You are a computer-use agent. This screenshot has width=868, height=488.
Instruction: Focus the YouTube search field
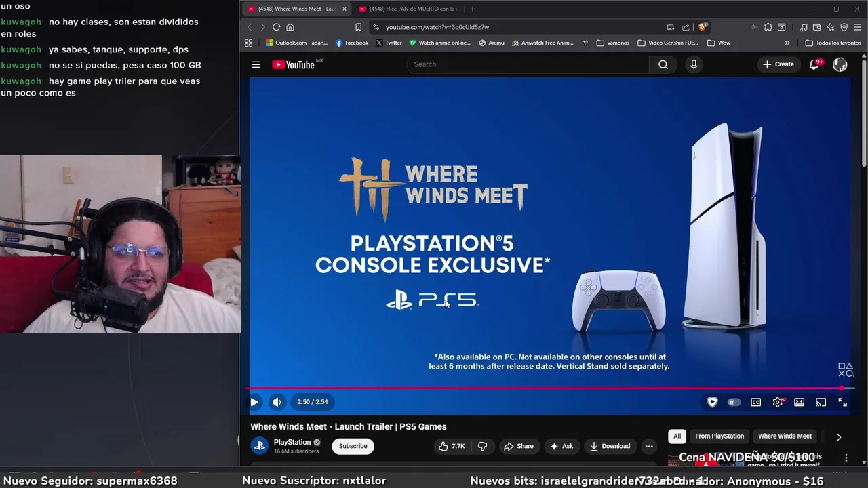coord(528,64)
